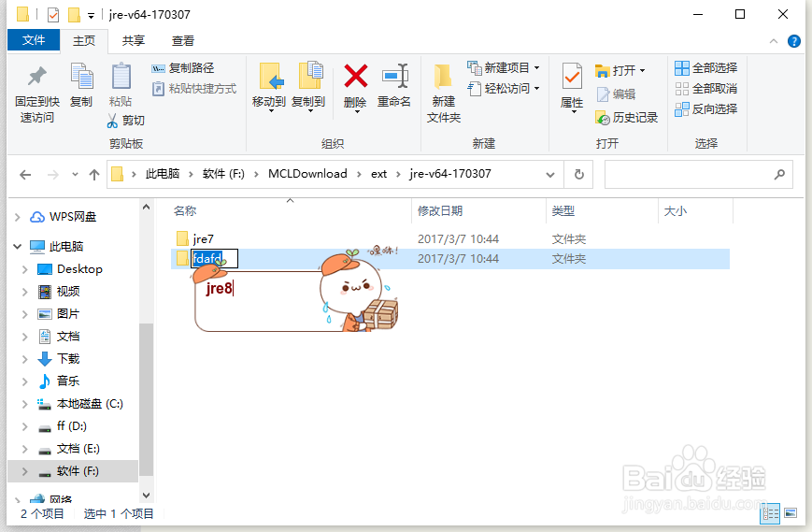Expand ff (D:) drive chevron
The height and width of the screenshot is (532, 812).
(24, 426)
